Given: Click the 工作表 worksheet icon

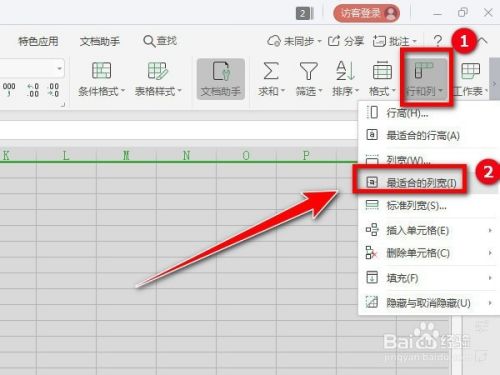Looking at the screenshot, I should tap(470, 71).
